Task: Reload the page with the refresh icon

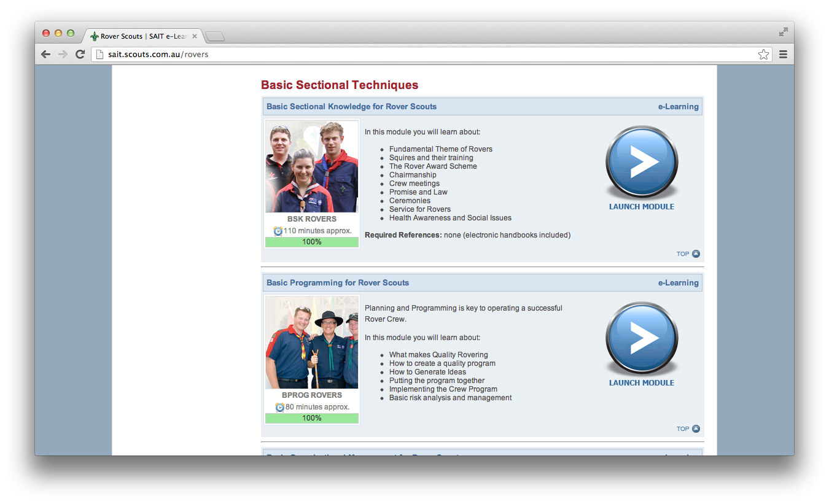Action: click(80, 55)
